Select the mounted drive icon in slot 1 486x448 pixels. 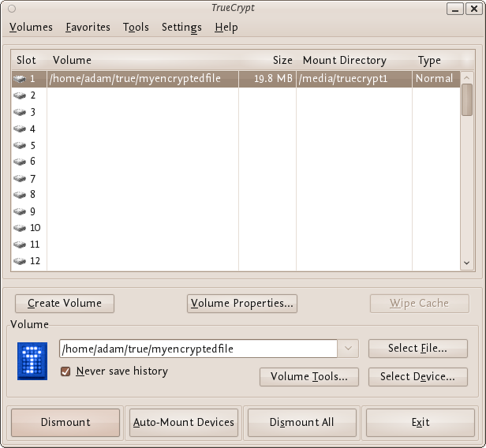[21, 79]
